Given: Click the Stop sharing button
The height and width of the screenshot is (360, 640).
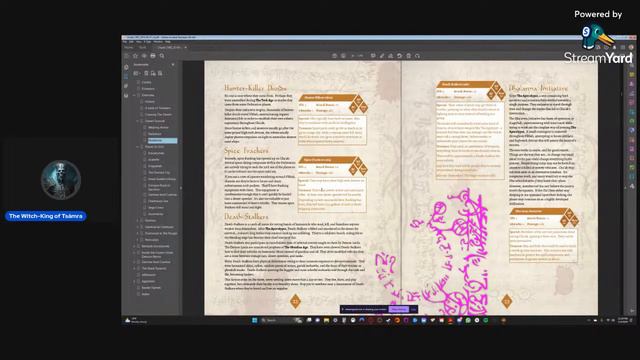Looking at the screenshot, I should [399, 309].
